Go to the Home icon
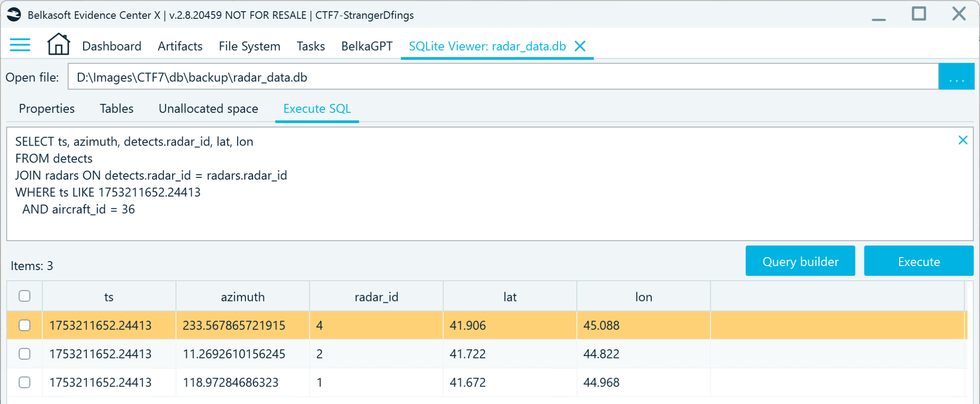Screen dimensions: 980x404 pos(59,44)
